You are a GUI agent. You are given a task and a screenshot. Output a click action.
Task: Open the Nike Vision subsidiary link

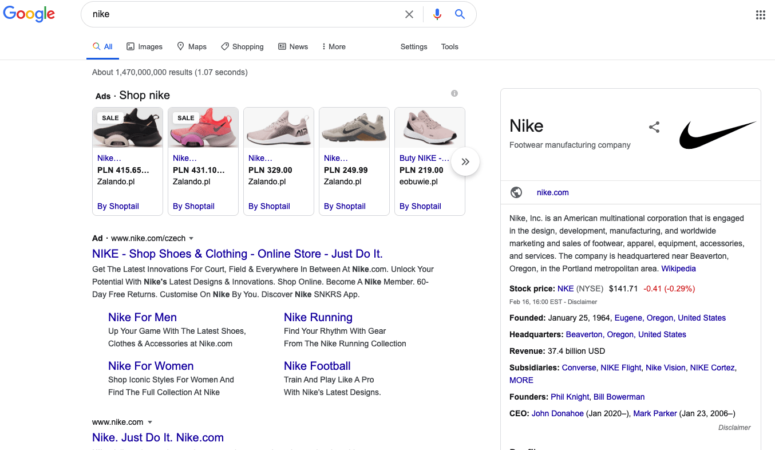tap(665, 367)
